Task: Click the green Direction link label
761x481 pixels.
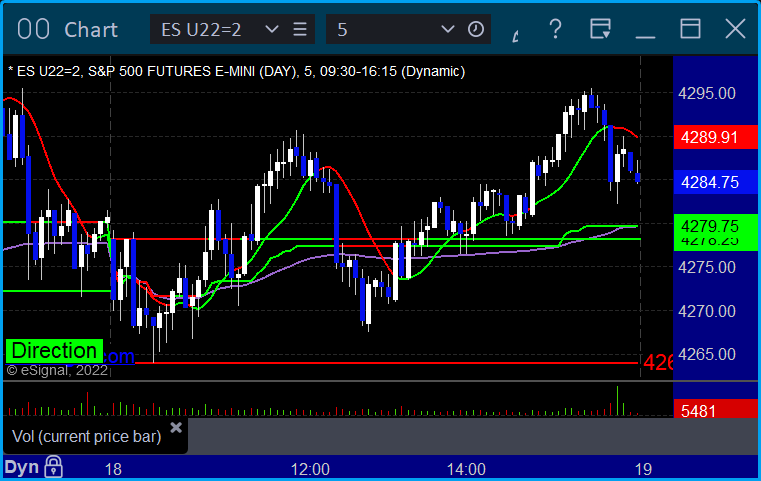Action: (54, 350)
